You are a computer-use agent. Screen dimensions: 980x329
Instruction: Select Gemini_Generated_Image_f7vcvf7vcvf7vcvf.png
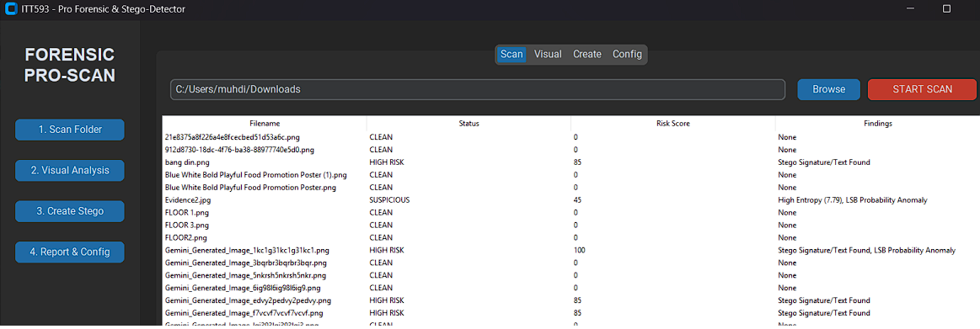[571, 313]
